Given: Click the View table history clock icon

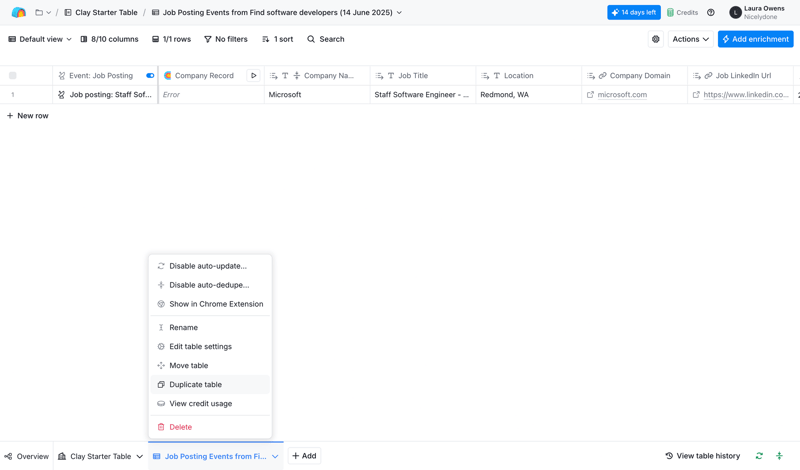Looking at the screenshot, I should (x=669, y=456).
